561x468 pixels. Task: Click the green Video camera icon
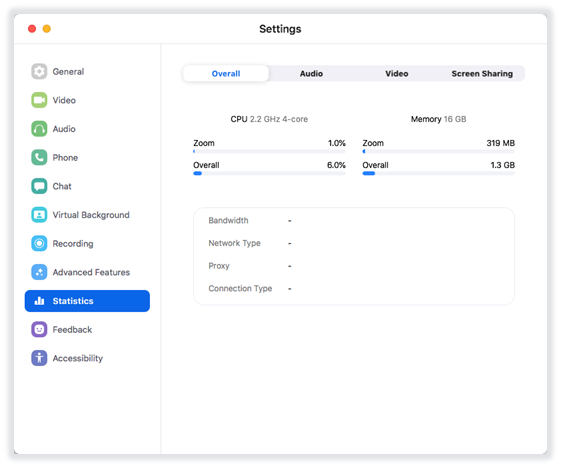click(x=39, y=100)
